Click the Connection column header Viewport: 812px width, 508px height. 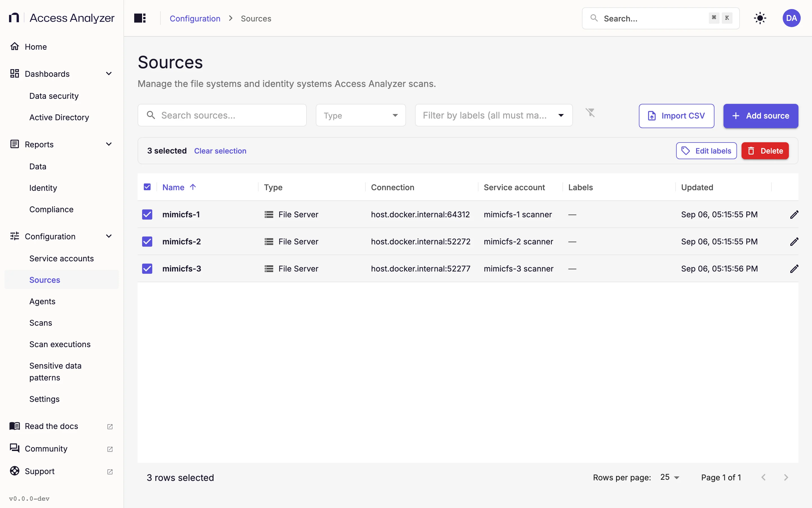coord(392,187)
